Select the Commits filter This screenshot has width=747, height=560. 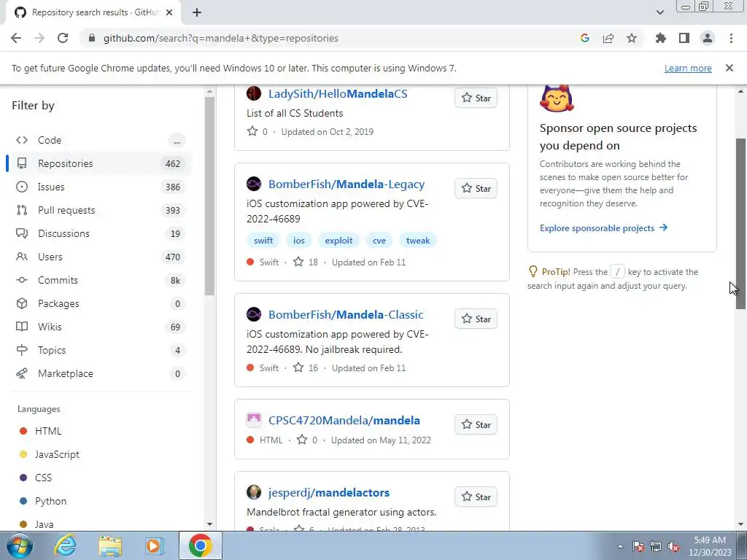99,280
